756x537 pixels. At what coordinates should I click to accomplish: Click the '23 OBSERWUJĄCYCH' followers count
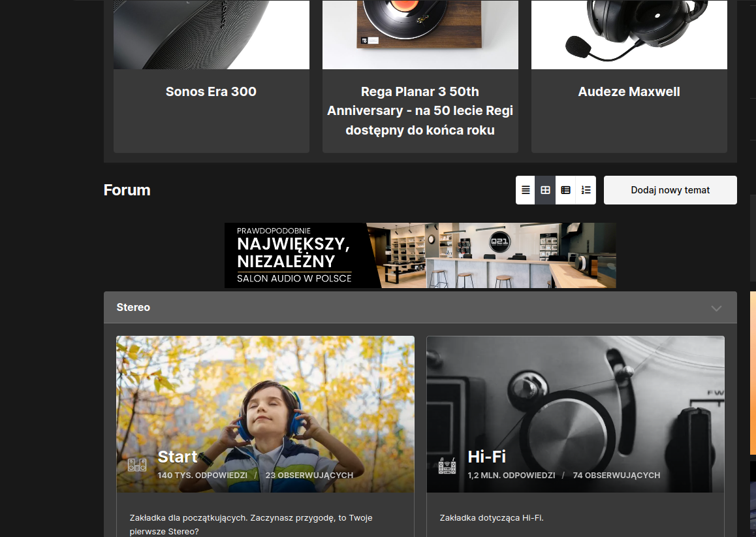[x=309, y=475]
